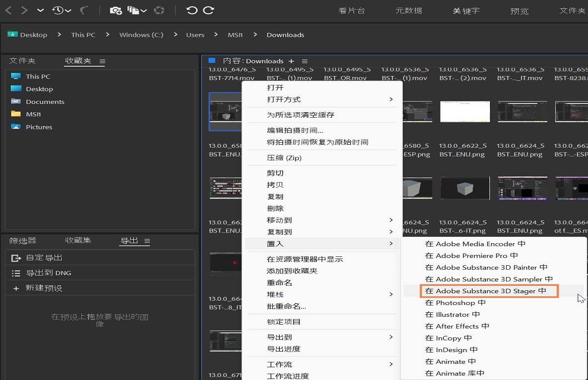
Task: Click 新建预设 to add a preset
Action: [x=44, y=288]
